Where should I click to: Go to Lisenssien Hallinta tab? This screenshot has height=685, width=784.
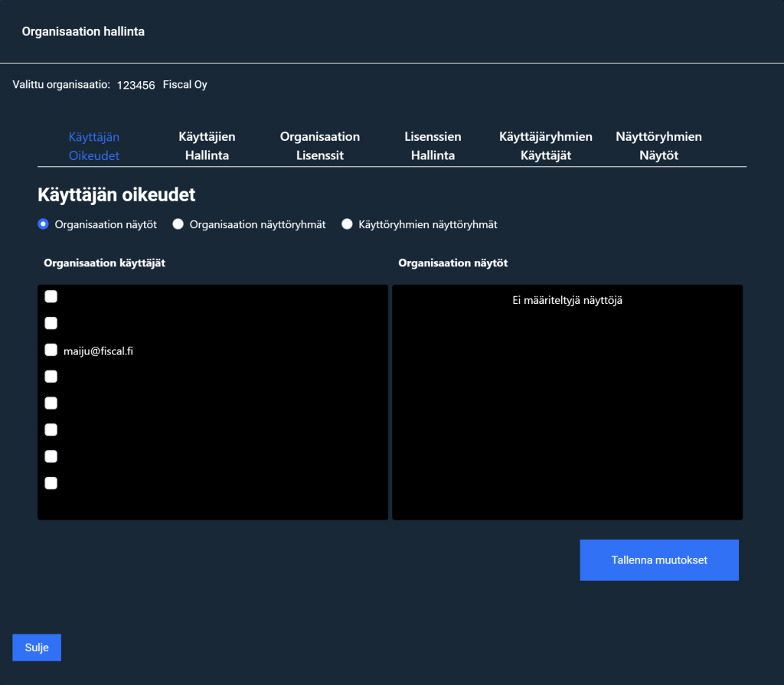point(433,146)
